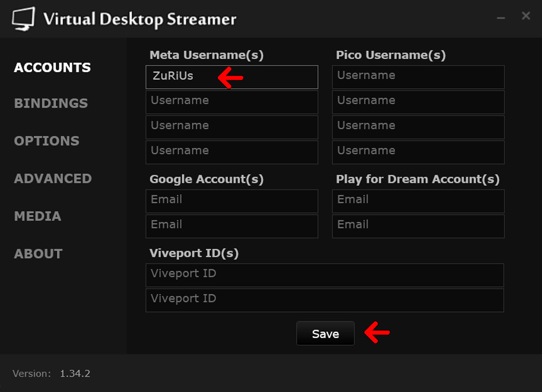The image size is (542, 392).
Task: Select the Media section
Action: tap(38, 216)
